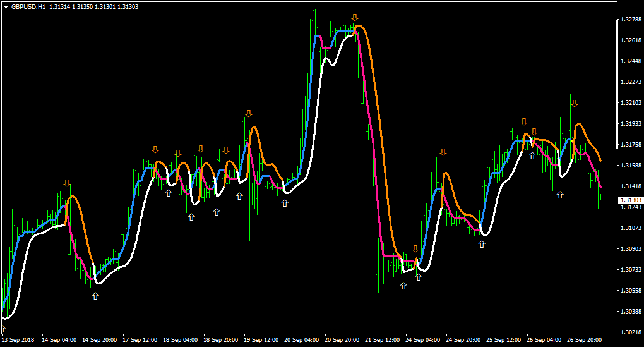Click price axis label 1.31588

click(x=631, y=165)
